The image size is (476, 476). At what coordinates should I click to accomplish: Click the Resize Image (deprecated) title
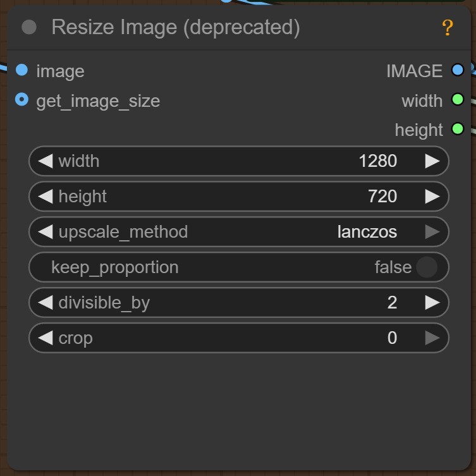coord(176,27)
